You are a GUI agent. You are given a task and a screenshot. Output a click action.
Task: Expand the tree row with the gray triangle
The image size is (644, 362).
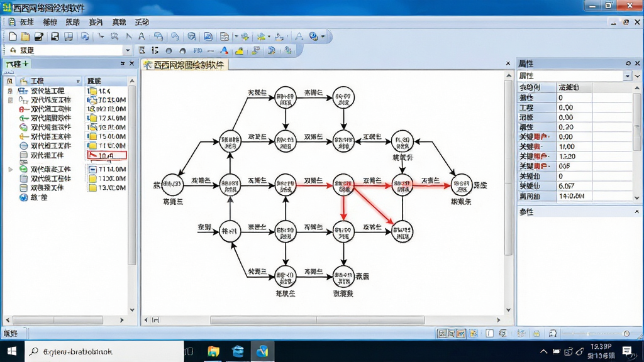pyautogui.click(x=11, y=169)
